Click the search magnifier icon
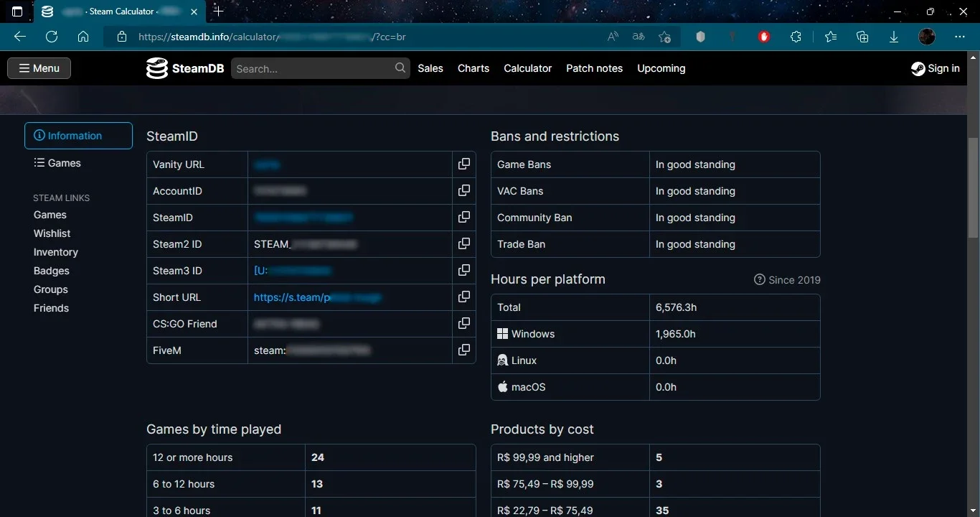 [x=400, y=68]
